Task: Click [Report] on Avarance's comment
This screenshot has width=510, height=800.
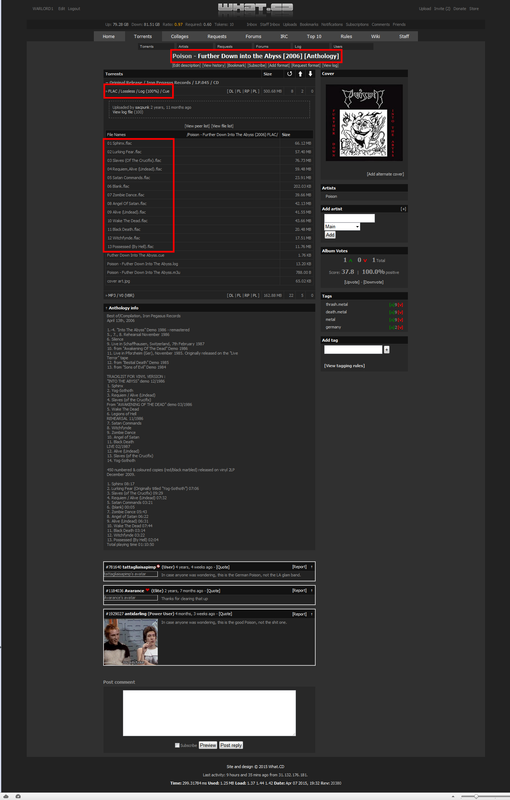Action: click(x=299, y=590)
